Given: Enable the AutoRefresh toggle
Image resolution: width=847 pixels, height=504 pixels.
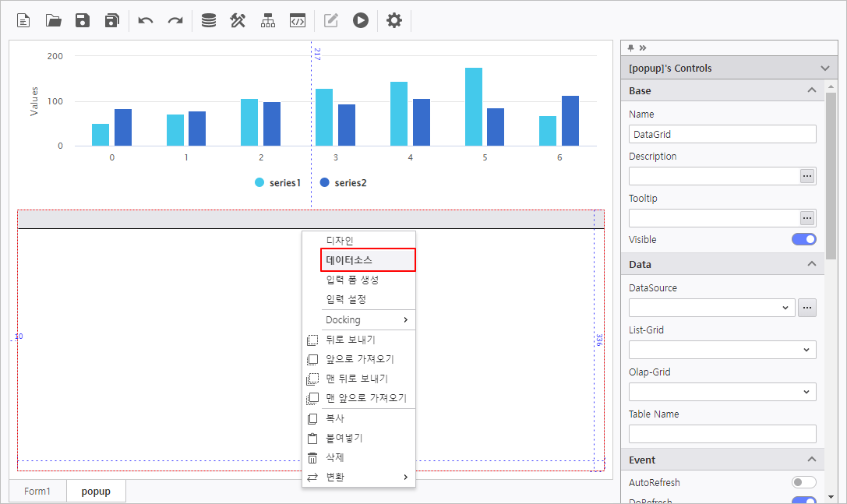Looking at the screenshot, I should click(803, 483).
